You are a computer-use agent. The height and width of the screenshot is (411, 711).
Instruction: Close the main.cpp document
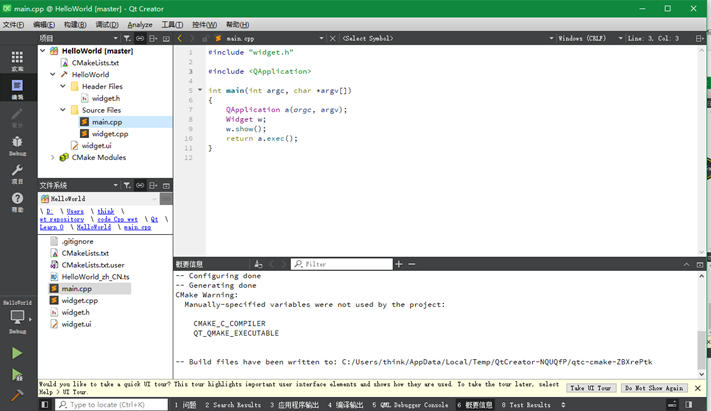point(332,39)
